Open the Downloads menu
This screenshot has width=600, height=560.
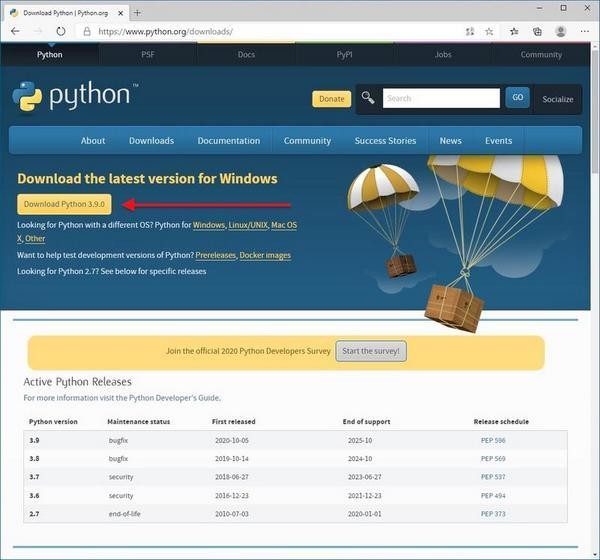coord(152,141)
